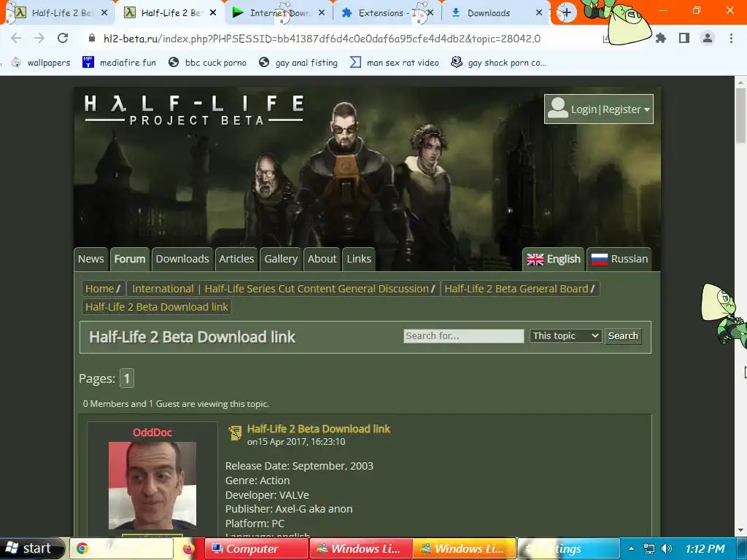Reload the page with the refresh icon
Screen dimensions: 747x560
click(63, 38)
